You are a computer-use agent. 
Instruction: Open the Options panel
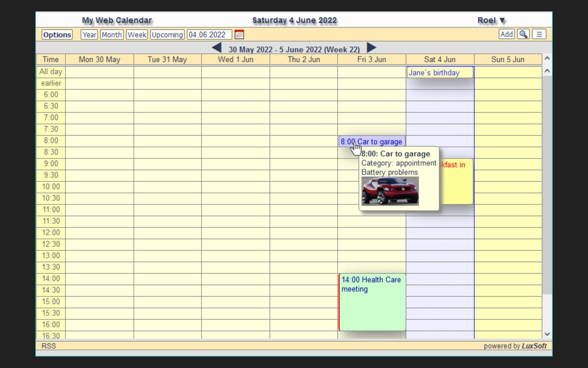tap(57, 35)
